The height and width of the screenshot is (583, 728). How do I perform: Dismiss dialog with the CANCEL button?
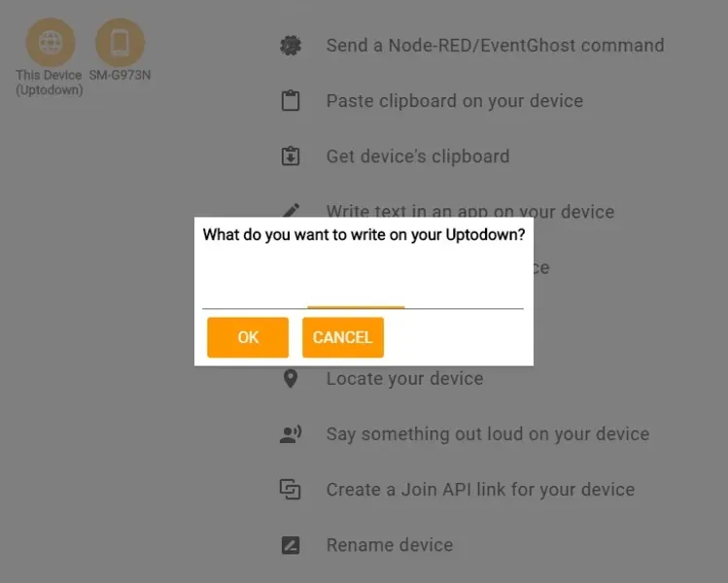[x=343, y=337]
